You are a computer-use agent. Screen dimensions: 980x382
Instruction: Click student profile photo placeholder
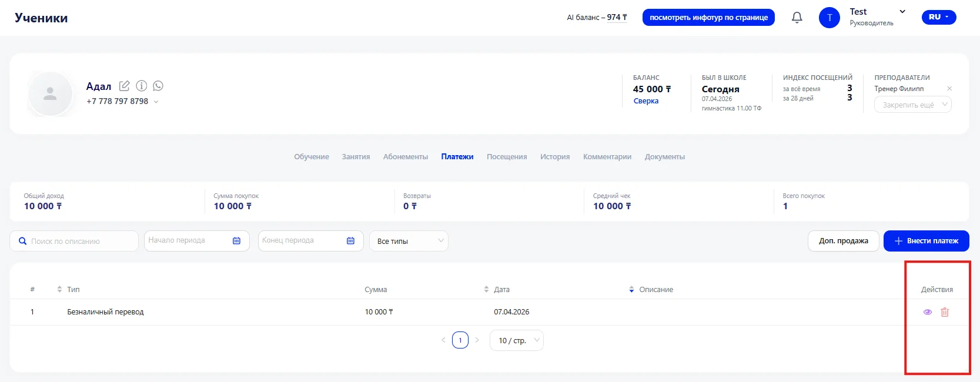(50, 93)
